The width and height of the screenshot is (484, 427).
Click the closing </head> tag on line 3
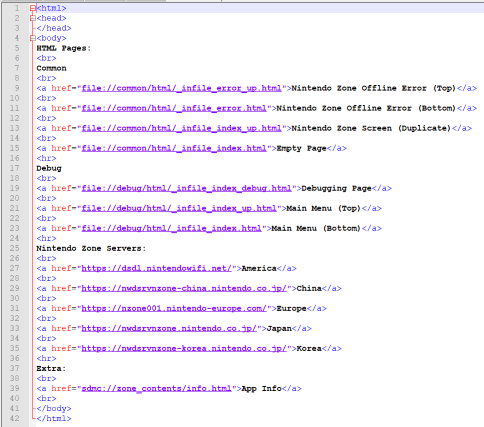pos(54,28)
